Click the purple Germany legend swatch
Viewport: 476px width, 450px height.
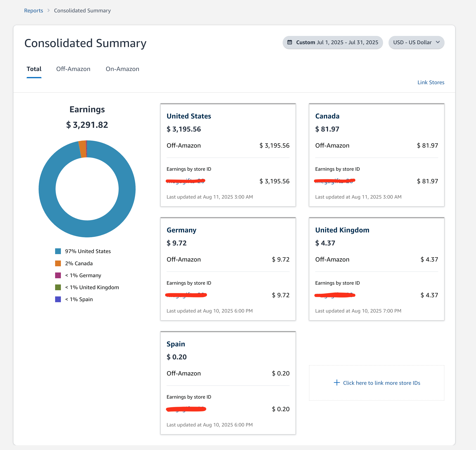pyautogui.click(x=58, y=275)
